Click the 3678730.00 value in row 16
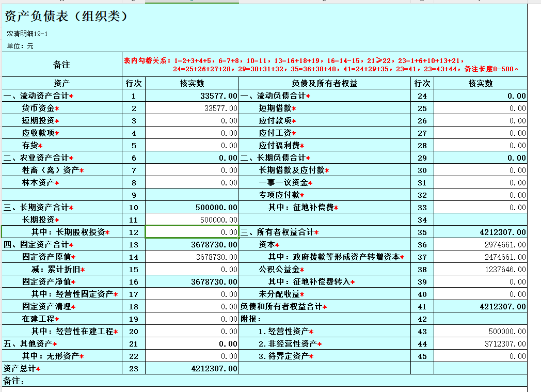Viewport: 541px width, 392px height. (192, 282)
